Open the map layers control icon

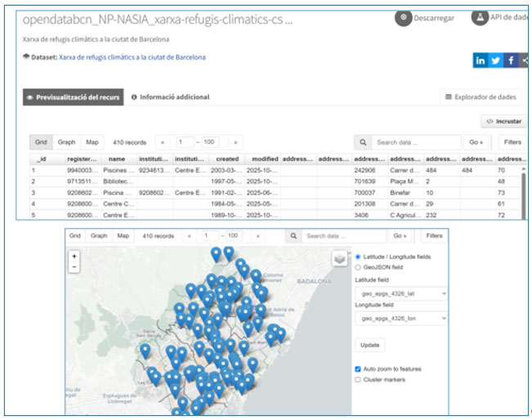coord(341,258)
